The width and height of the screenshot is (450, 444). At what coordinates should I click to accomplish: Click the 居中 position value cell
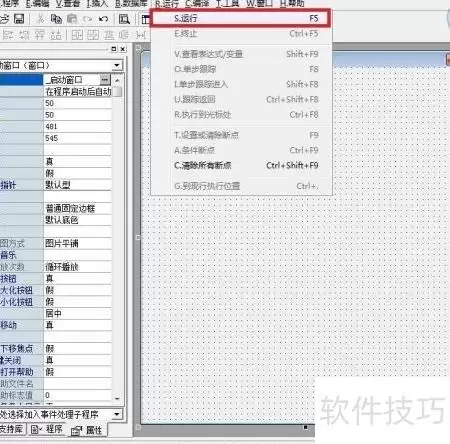pos(78,313)
